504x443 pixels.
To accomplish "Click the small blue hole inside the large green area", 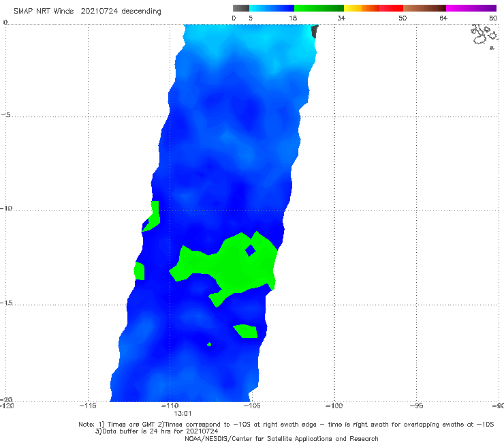I will [x=250, y=250].
